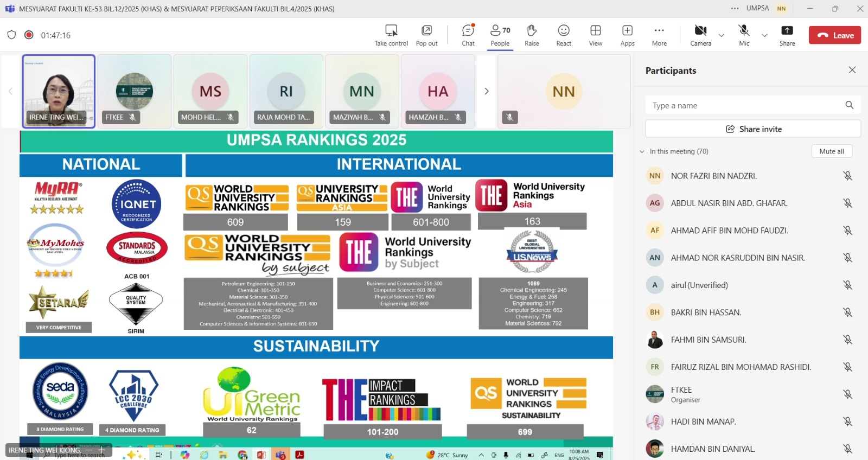Show next participants in gallery
868x460 pixels.
coord(486,91)
